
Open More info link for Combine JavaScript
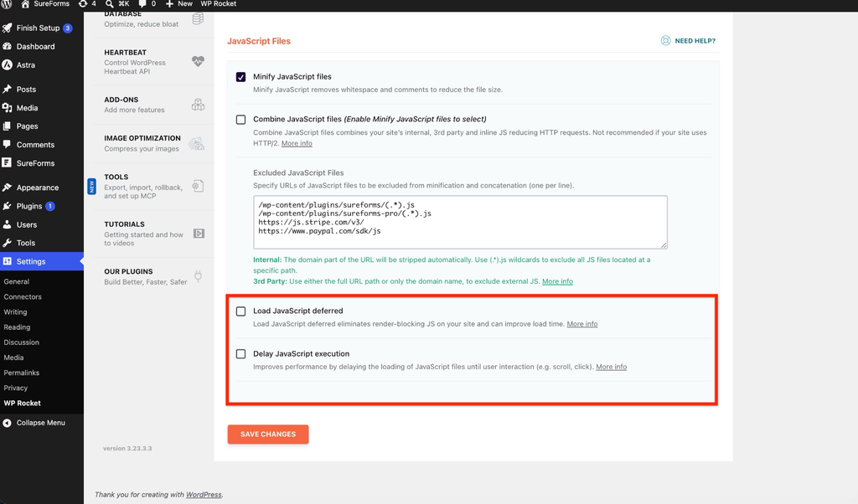(x=297, y=143)
